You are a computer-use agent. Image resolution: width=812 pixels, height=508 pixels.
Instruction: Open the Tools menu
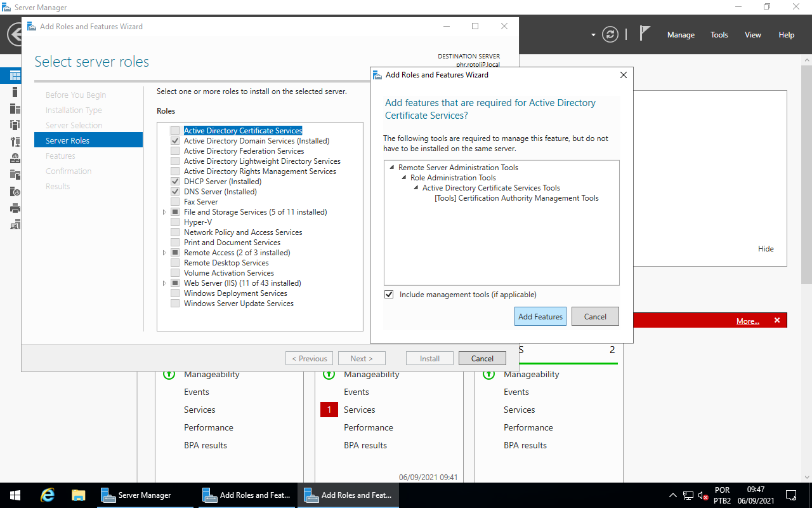point(719,35)
